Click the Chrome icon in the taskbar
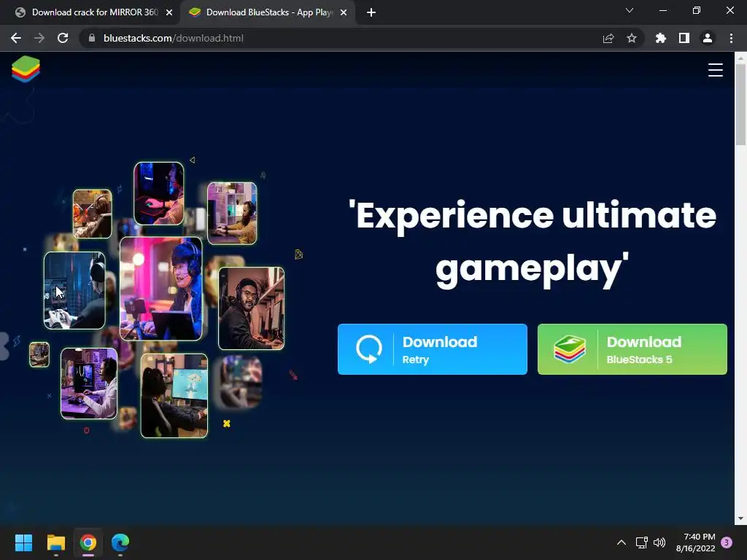747x560 pixels. tap(88, 542)
